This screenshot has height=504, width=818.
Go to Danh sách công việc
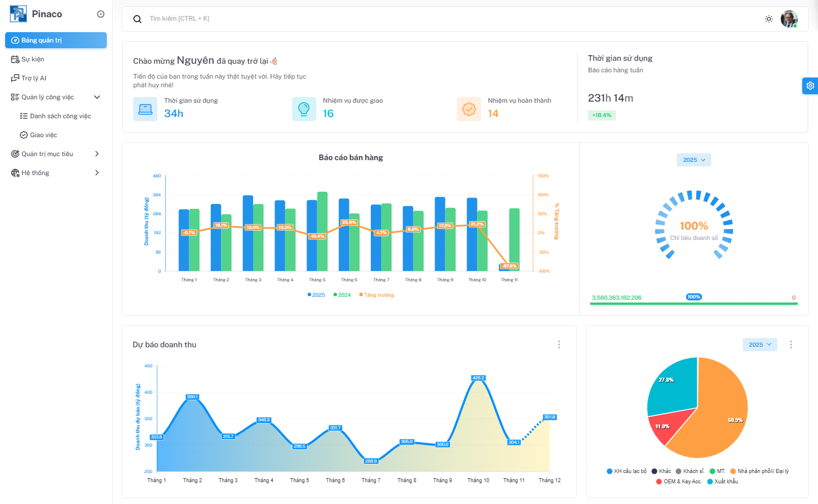coord(60,116)
